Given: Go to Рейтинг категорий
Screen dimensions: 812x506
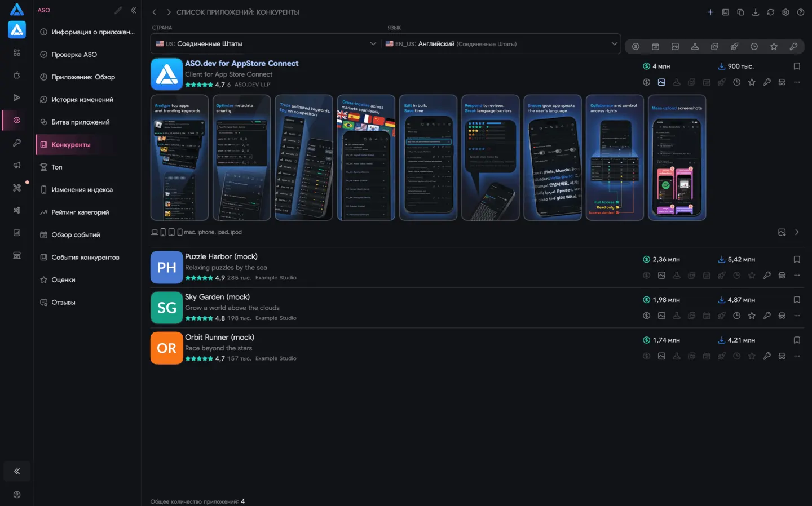Looking at the screenshot, I should coord(87,212).
